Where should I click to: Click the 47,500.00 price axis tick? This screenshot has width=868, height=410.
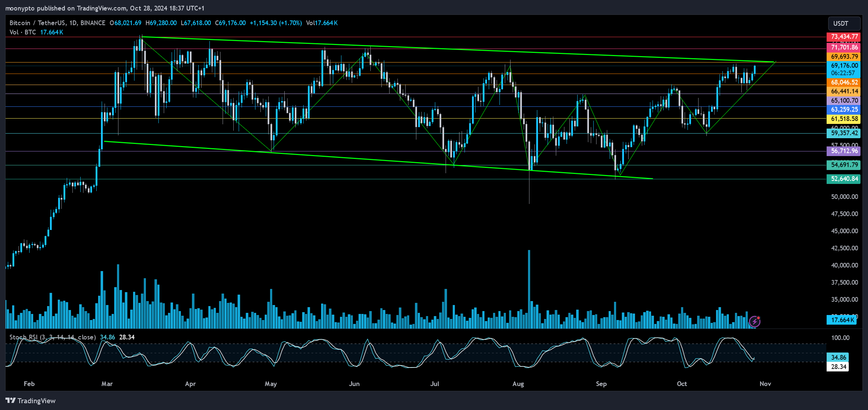pos(844,214)
